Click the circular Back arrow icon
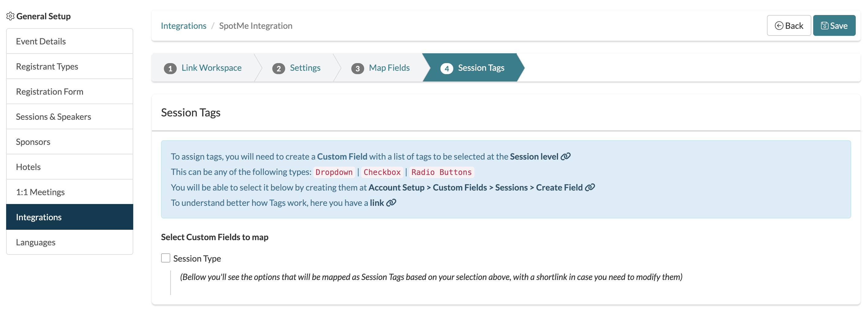This screenshot has width=868, height=310. [x=779, y=25]
